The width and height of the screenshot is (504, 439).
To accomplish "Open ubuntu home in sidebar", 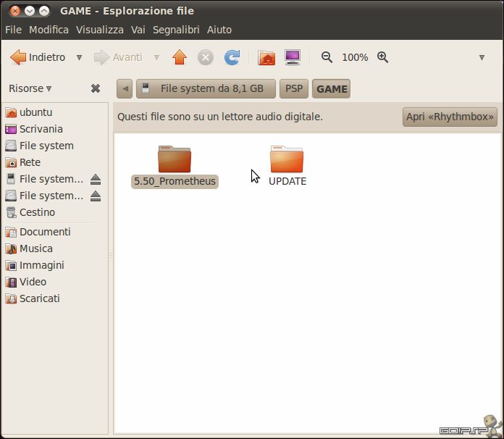I will point(36,112).
